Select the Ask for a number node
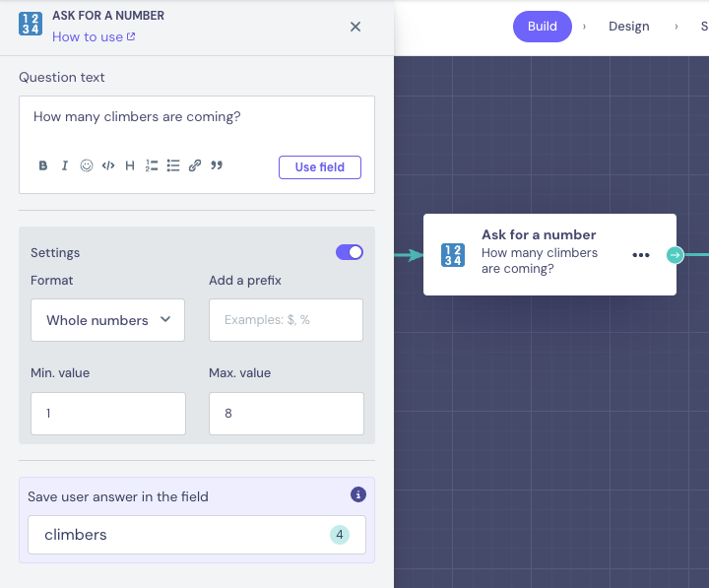Viewport: 709px width, 588px height. 549,255
